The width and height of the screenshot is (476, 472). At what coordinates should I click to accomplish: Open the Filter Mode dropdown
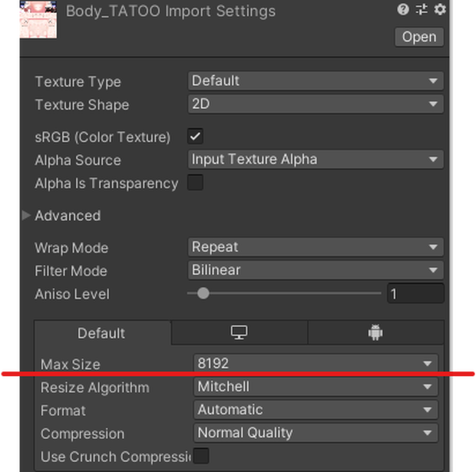pyautogui.click(x=316, y=270)
